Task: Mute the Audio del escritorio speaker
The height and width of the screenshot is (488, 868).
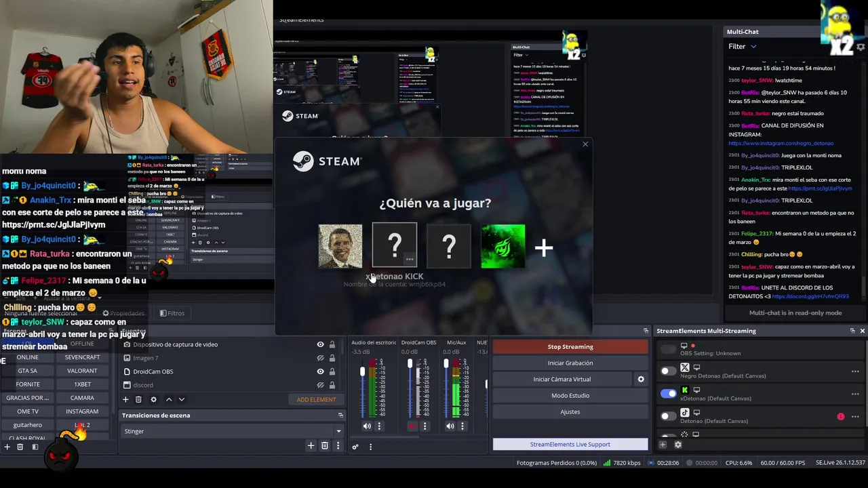Action: (367, 426)
